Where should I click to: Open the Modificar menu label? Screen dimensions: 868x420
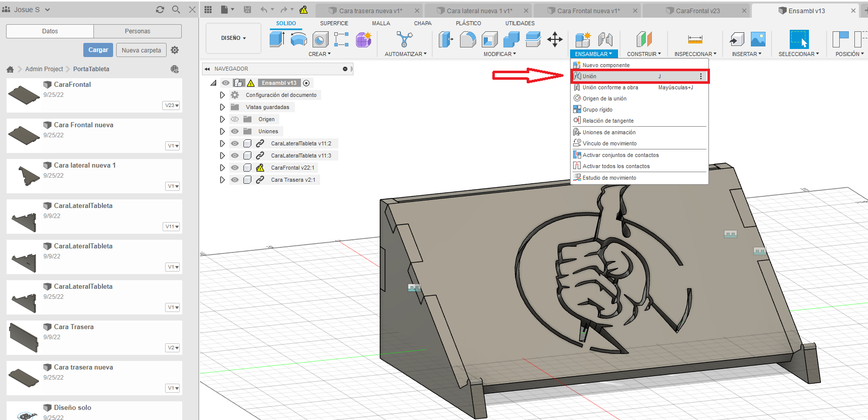[499, 54]
